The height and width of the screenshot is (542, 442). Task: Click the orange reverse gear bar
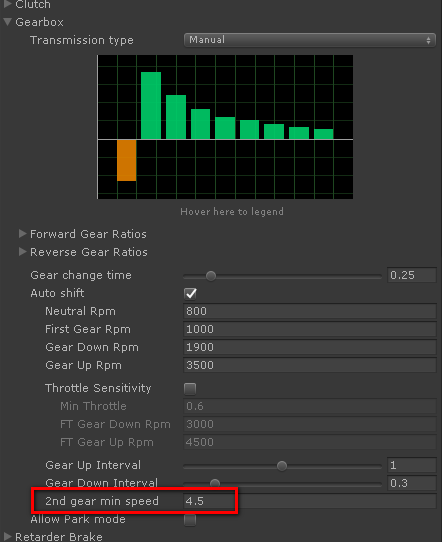pos(126,160)
